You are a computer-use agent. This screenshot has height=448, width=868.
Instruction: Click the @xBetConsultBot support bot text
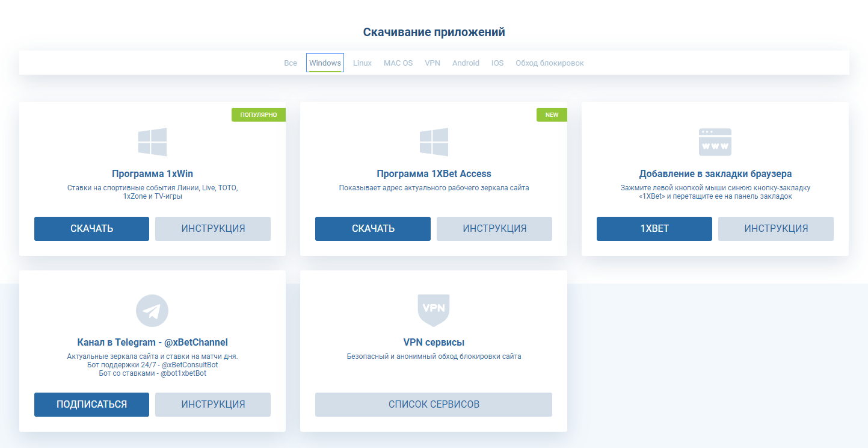point(189,365)
